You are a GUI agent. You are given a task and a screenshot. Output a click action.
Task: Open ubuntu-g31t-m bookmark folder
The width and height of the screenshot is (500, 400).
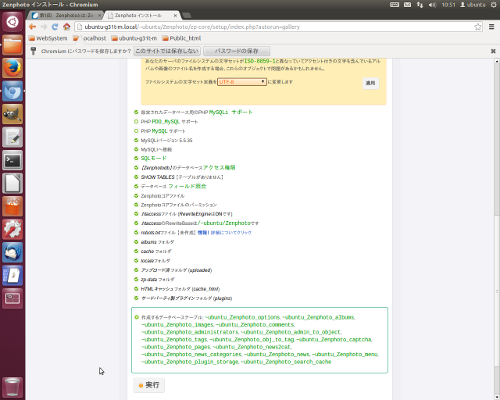[x=134, y=38]
